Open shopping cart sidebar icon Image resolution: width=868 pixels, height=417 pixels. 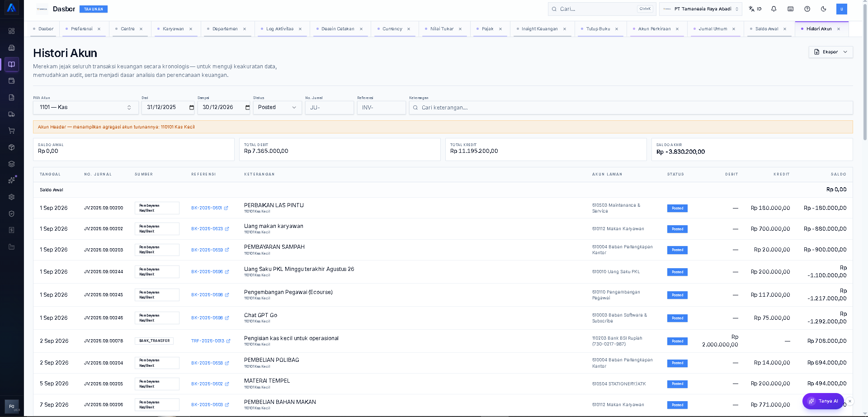pyautogui.click(x=12, y=131)
